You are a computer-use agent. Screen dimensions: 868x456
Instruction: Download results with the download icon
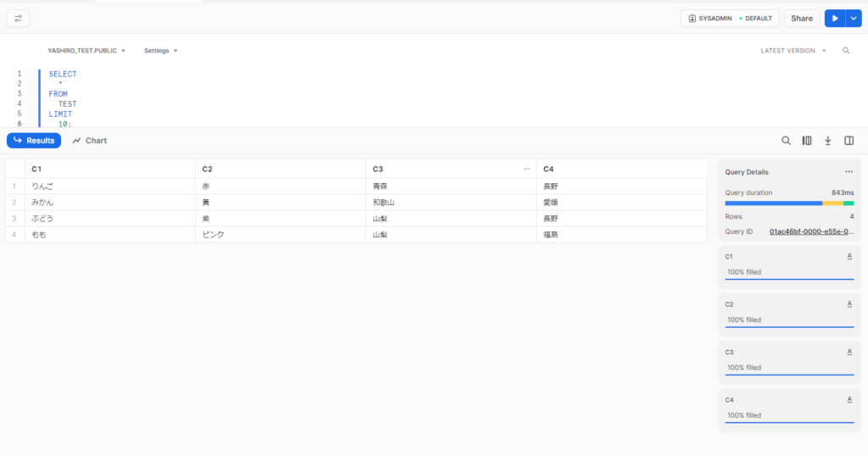click(828, 141)
